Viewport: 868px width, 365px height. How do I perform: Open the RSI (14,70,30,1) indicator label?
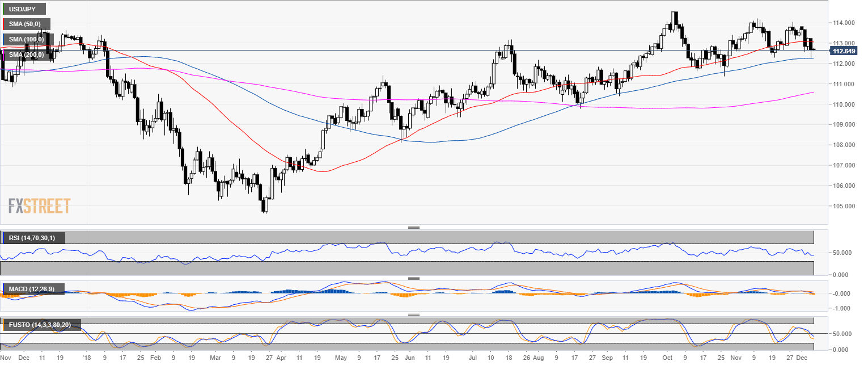[x=35, y=237]
